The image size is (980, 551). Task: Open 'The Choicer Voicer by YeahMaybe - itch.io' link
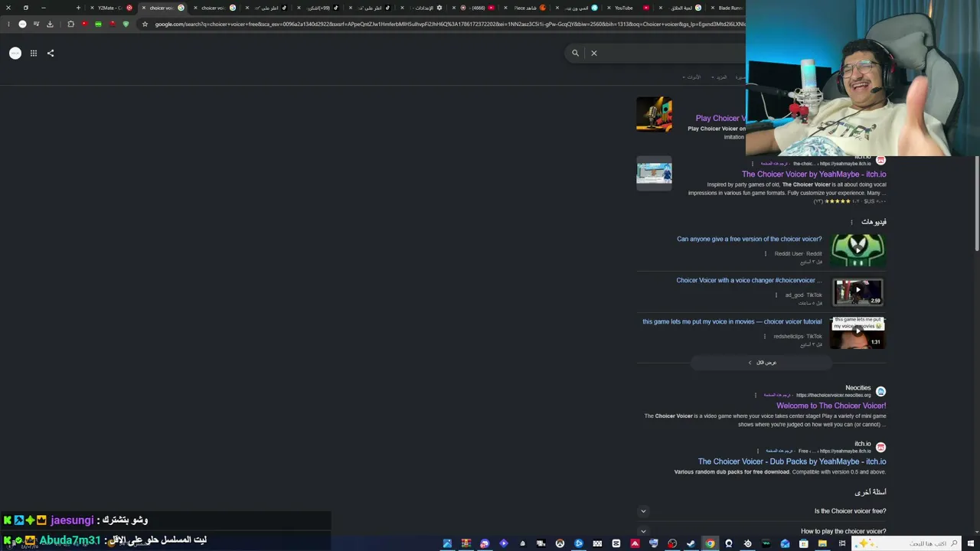click(x=814, y=174)
